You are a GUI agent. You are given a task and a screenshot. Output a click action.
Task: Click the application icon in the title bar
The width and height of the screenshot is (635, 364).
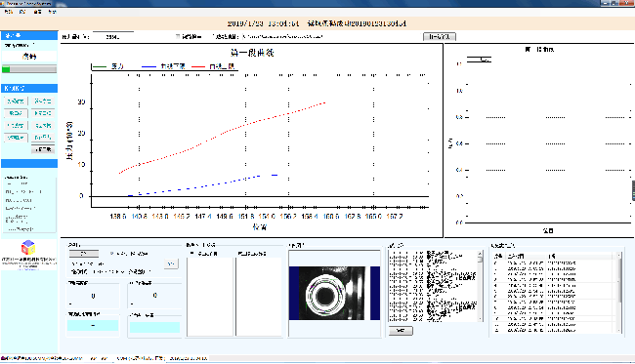pyautogui.click(x=2, y=3)
